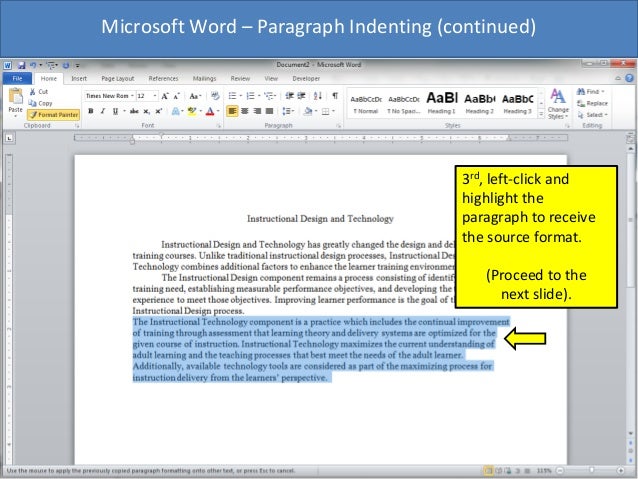
Task: Toggle the Format Painter button
Action: point(53,115)
